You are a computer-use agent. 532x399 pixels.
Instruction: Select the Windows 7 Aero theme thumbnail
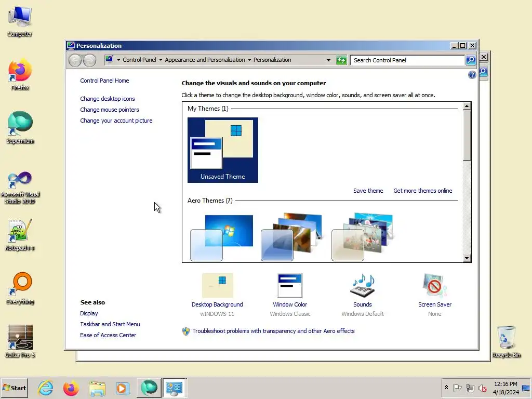tap(221, 238)
